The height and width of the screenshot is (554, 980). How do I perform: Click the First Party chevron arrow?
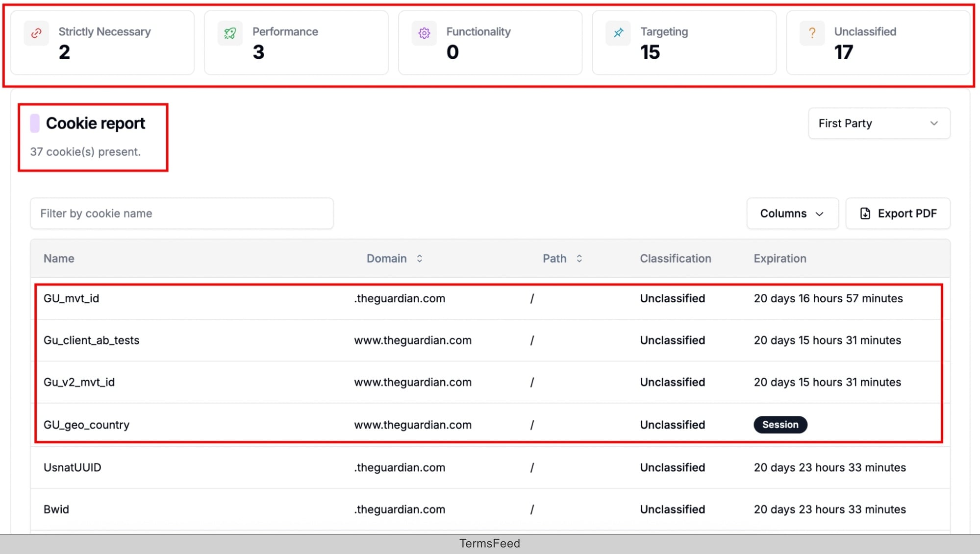[x=934, y=123]
